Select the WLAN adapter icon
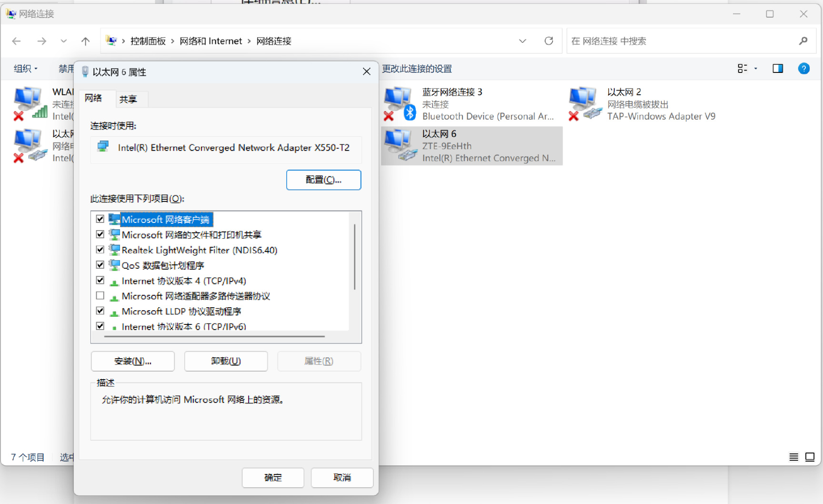The image size is (823, 504). point(29,102)
